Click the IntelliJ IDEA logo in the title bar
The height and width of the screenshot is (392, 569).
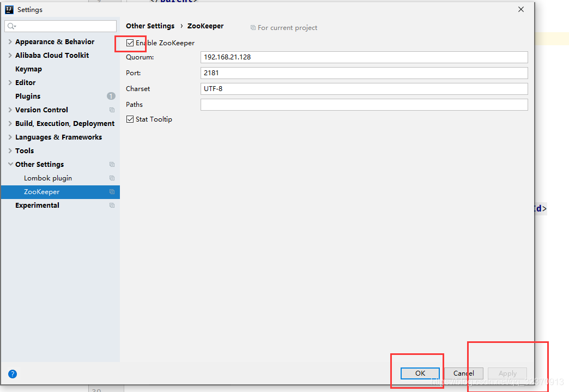click(9, 9)
